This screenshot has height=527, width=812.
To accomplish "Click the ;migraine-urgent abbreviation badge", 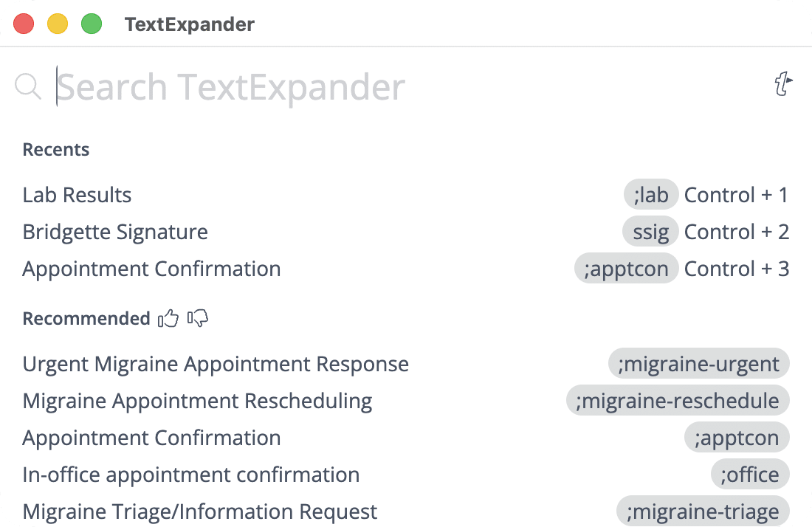I will coord(698,365).
